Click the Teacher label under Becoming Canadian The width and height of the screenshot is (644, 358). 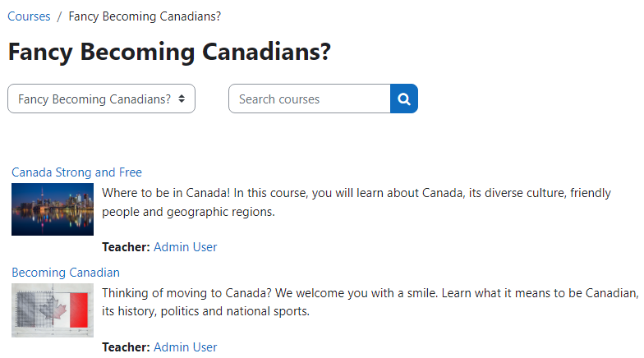(126, 347)
